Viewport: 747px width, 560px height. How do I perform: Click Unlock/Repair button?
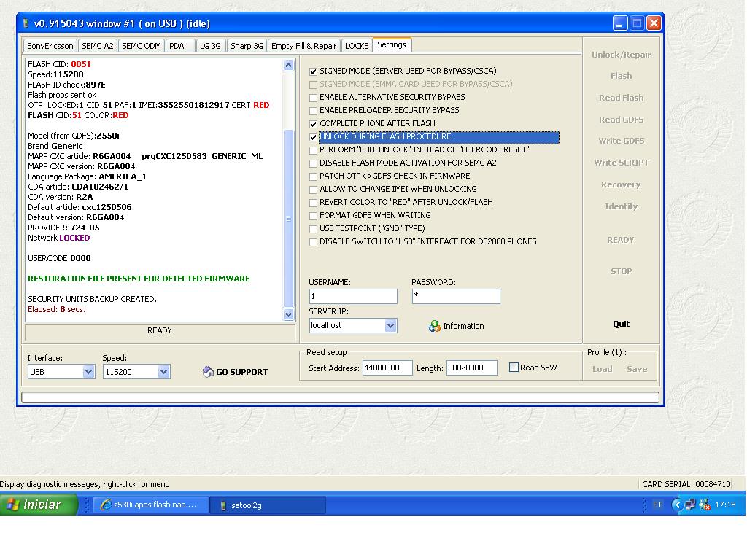point(621,55)
